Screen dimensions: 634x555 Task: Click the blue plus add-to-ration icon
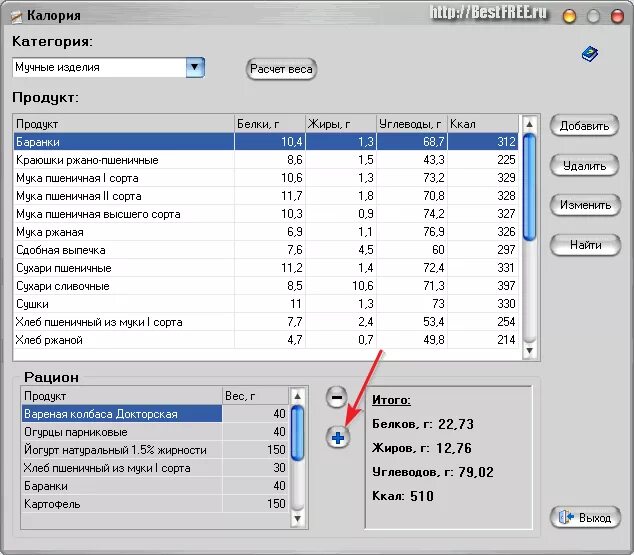[x=338, y=437]
